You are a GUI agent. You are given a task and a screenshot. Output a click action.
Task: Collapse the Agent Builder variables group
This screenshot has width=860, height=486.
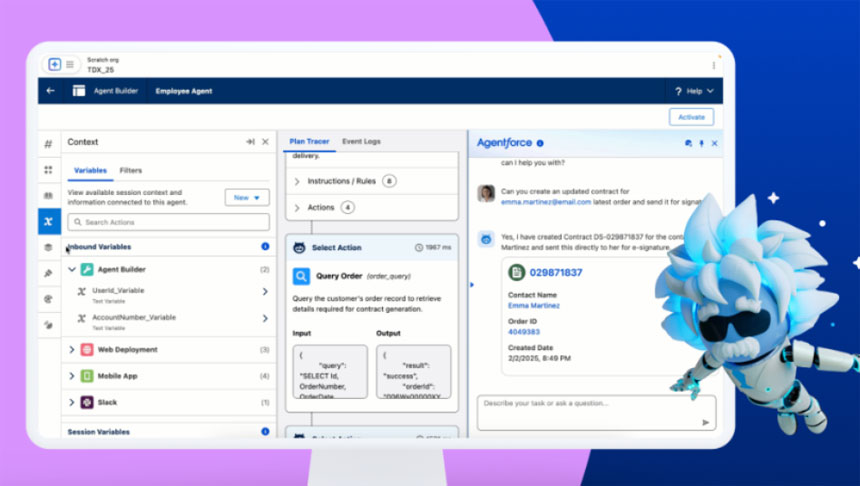coord(72,269)
